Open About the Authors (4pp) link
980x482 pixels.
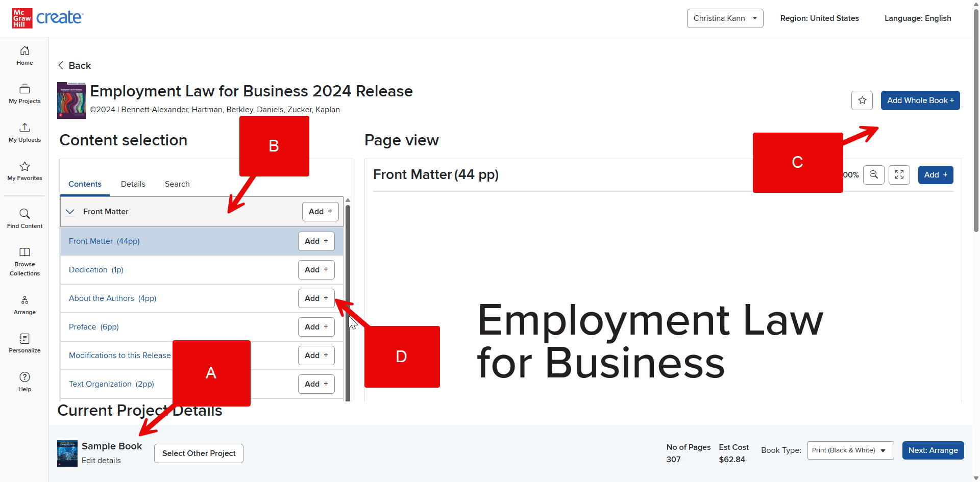112,298
